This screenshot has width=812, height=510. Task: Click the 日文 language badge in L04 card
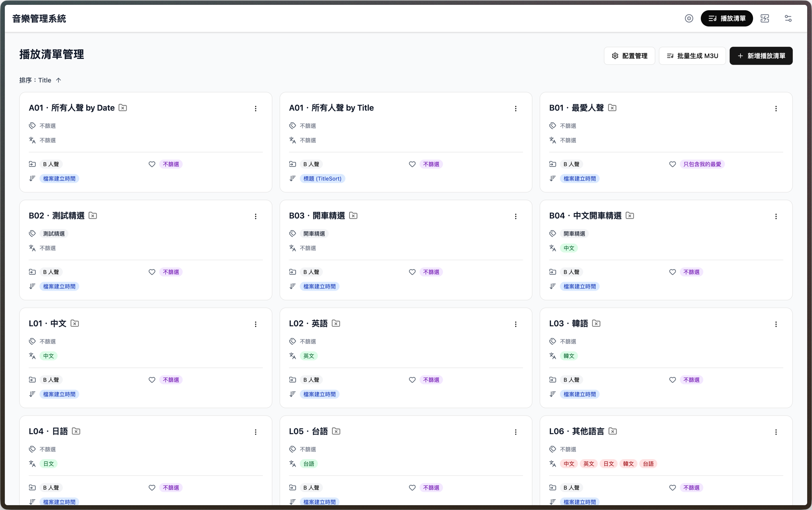(48, 464)
